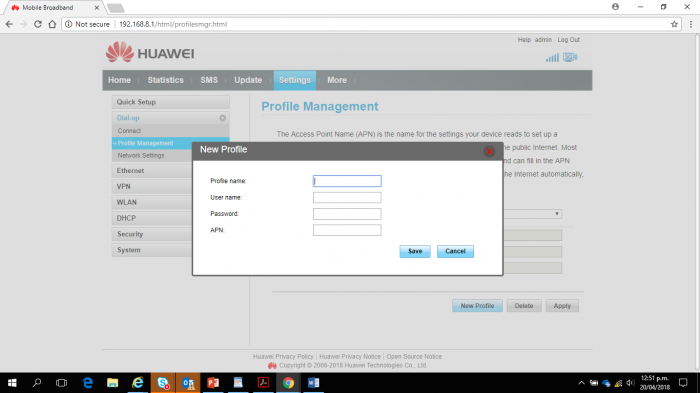Launch Microsoft Edge from taskbar
This screenshot has height=393, width=700.
click(x=88, y=383)
